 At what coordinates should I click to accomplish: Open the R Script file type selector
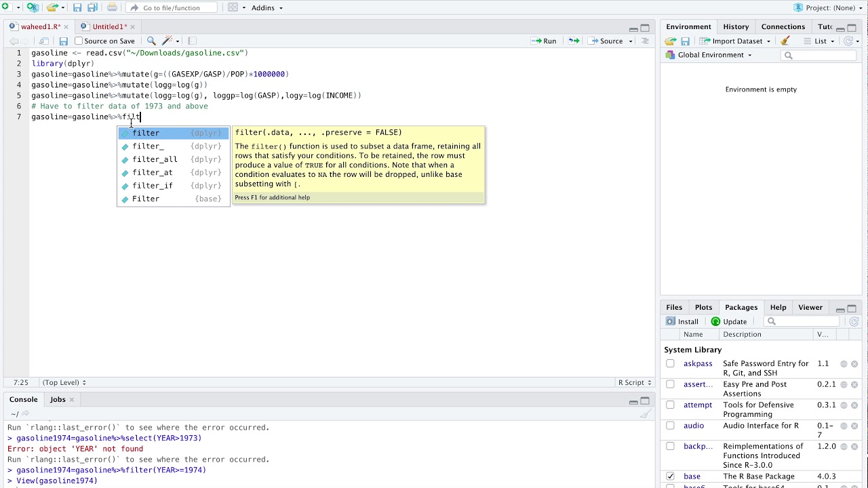[x=635, y=382]
